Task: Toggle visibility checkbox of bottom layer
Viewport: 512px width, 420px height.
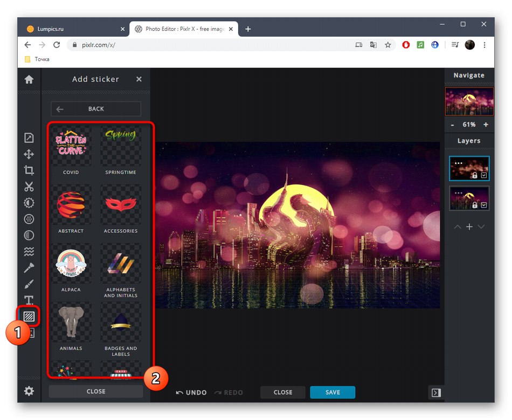Action: pyautogui.click(x=484, y=205)
